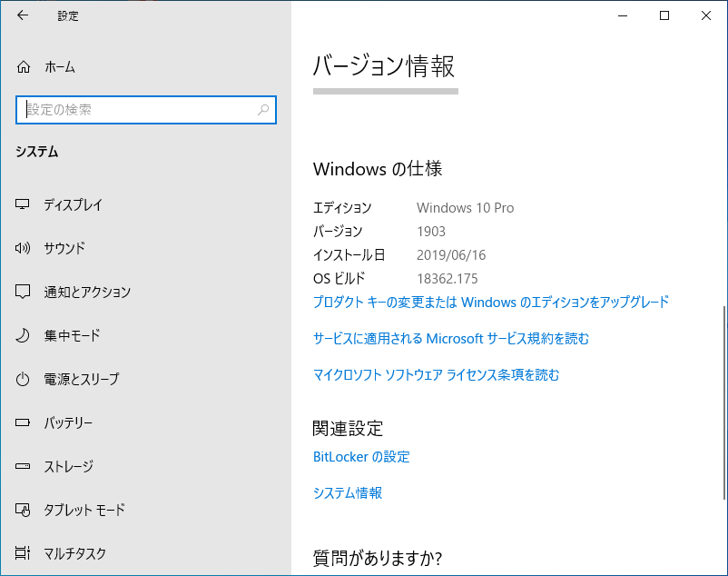Close the 設定 window
Screen dimensions: 728x576
pyautogui.click(x=706, y=15)
